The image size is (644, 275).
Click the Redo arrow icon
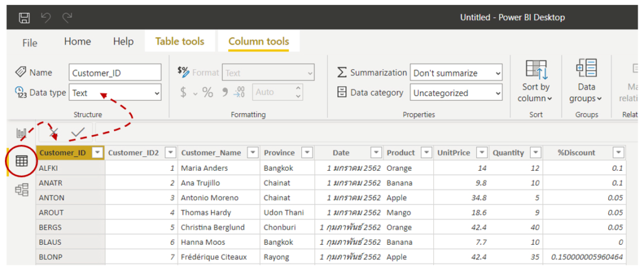[x=67, y=17]
